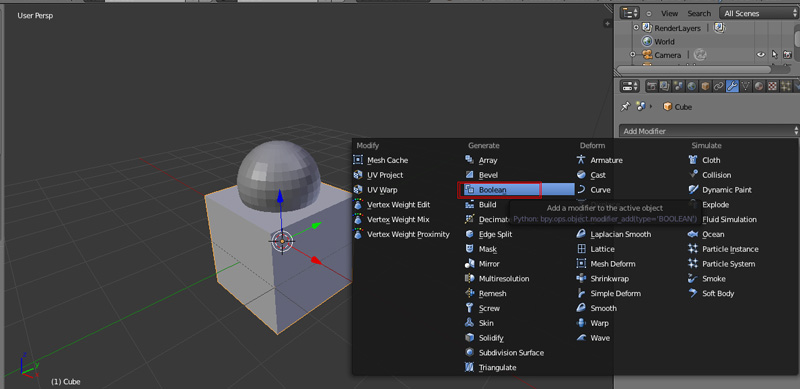Open the Object Data triangle tab
Screen dimensions: 800x389
click(745, 86)
